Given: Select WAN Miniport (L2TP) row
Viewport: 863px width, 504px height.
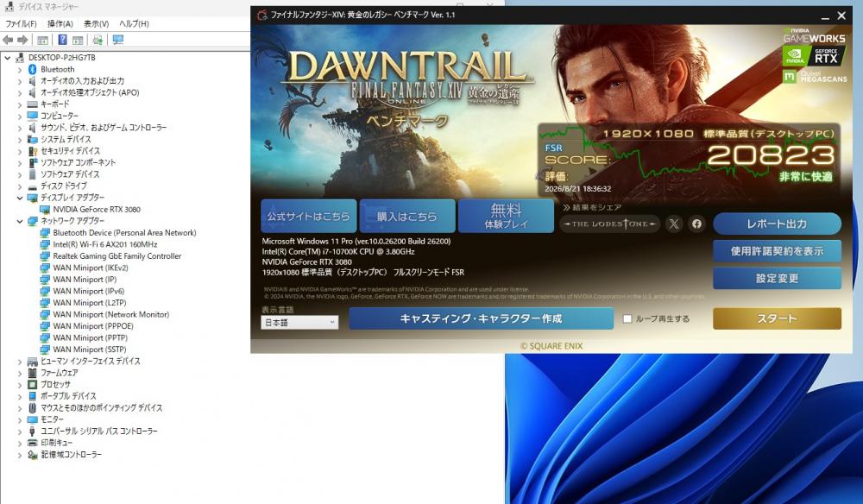Looking at the screenshot, I should 84,303.
